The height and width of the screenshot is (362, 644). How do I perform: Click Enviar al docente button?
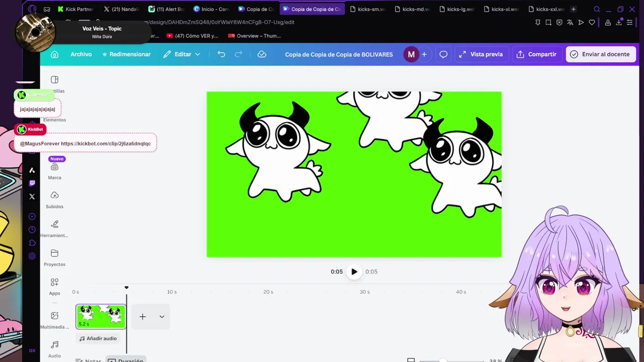pyautogui.click(x=601, y=54)
